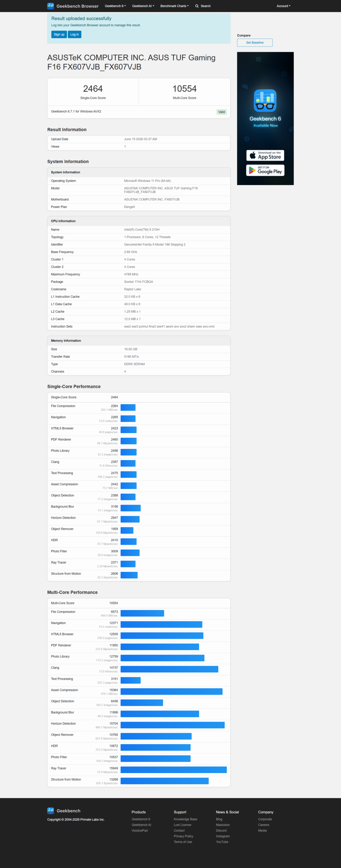Click the single-core Object Remover bar
The image size is (341, 868).
pos(127,530)
